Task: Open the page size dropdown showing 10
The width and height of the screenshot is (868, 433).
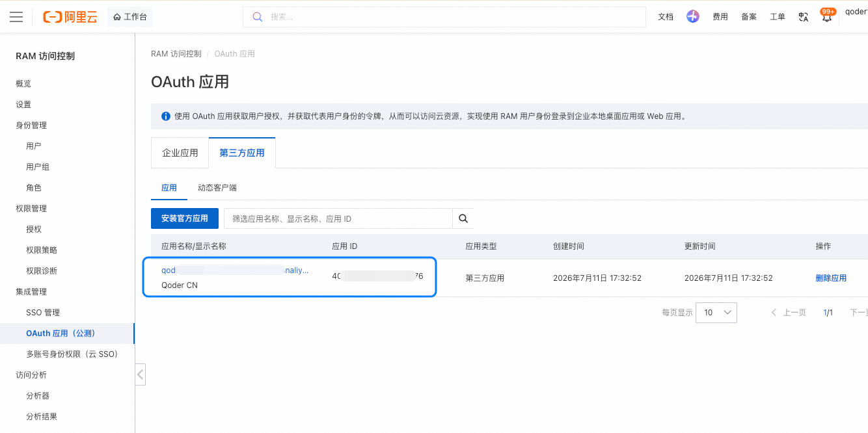Action: click(716, 313)
